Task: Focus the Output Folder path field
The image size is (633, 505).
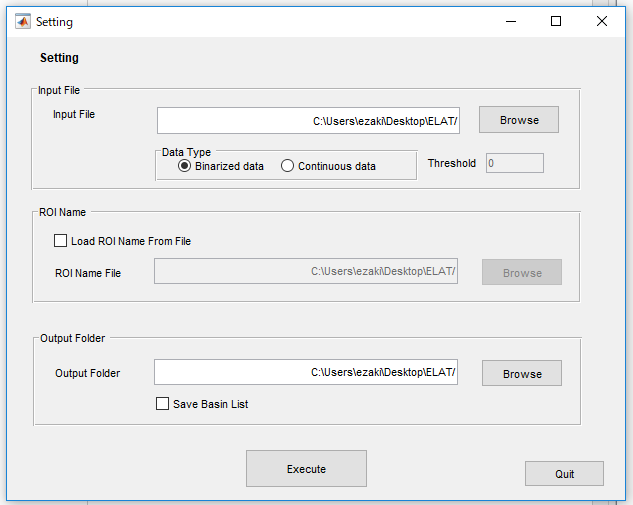Action: [x=306, y=372]
